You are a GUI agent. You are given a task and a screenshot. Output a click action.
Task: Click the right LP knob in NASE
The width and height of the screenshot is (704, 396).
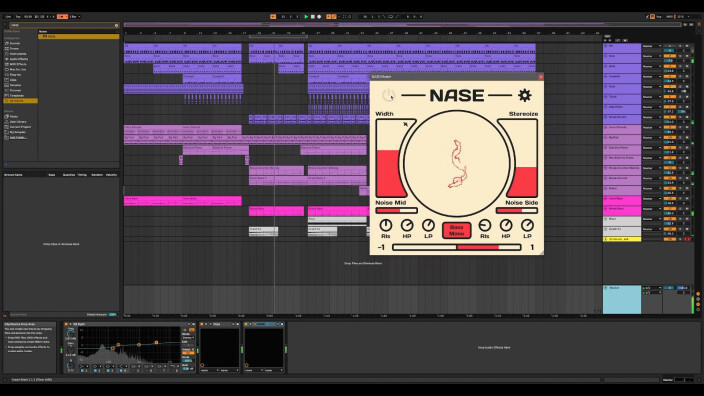(x=527, y=225)
